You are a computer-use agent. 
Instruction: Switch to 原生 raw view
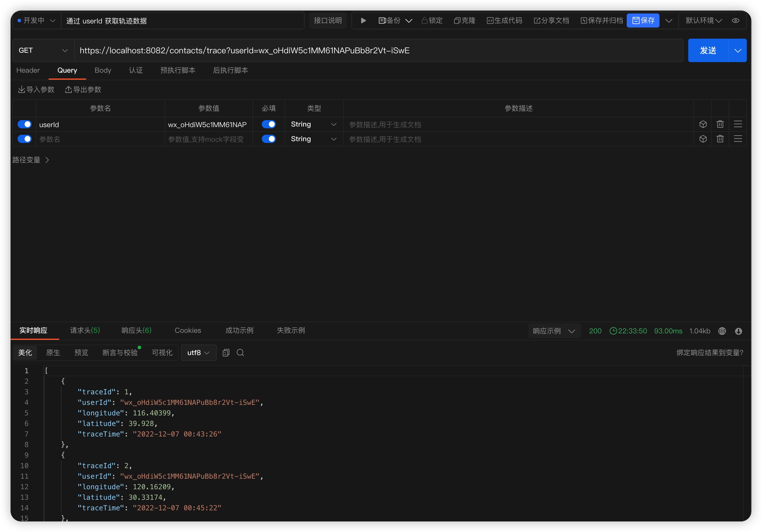(53, 353)
